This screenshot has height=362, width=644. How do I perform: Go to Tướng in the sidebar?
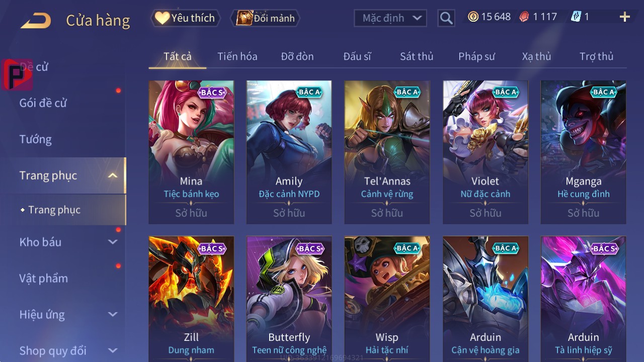pyautogui.click(x=36, y=139)
